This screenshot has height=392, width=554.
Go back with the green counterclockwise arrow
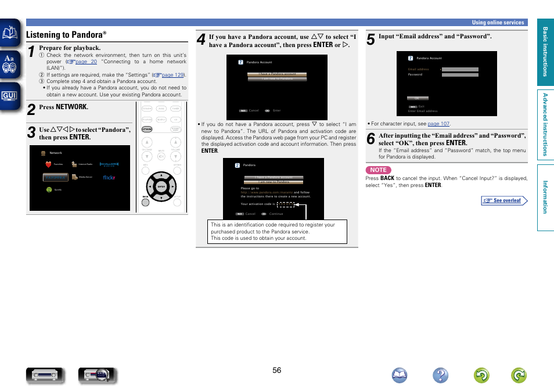pos(481,375)
